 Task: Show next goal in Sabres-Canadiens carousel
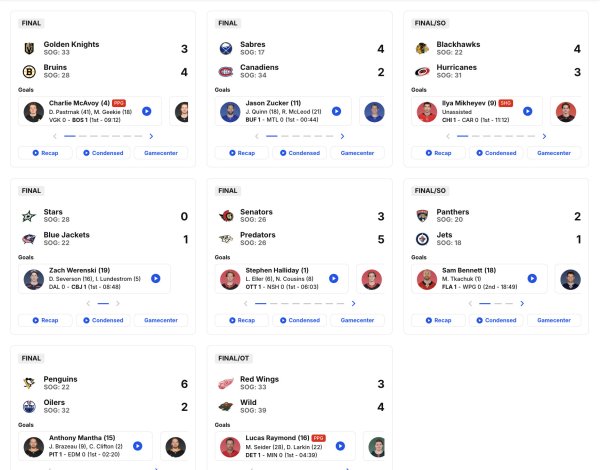347,135
